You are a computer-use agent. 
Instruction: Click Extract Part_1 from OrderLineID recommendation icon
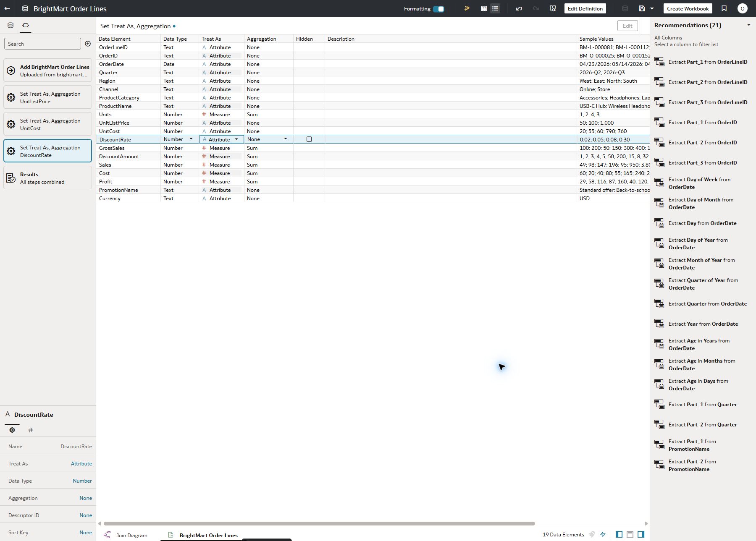tap(659, 62)
